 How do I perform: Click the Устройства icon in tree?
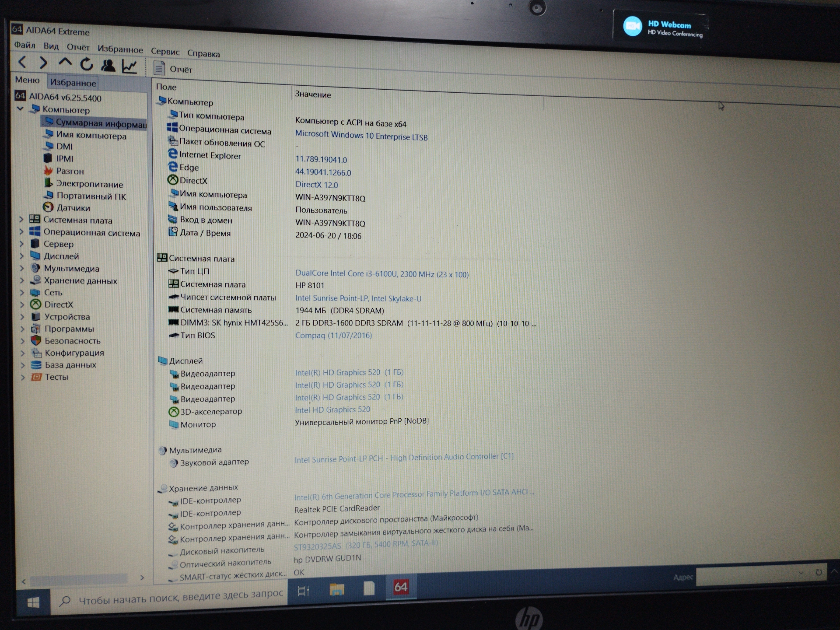[x=36, y=316]
